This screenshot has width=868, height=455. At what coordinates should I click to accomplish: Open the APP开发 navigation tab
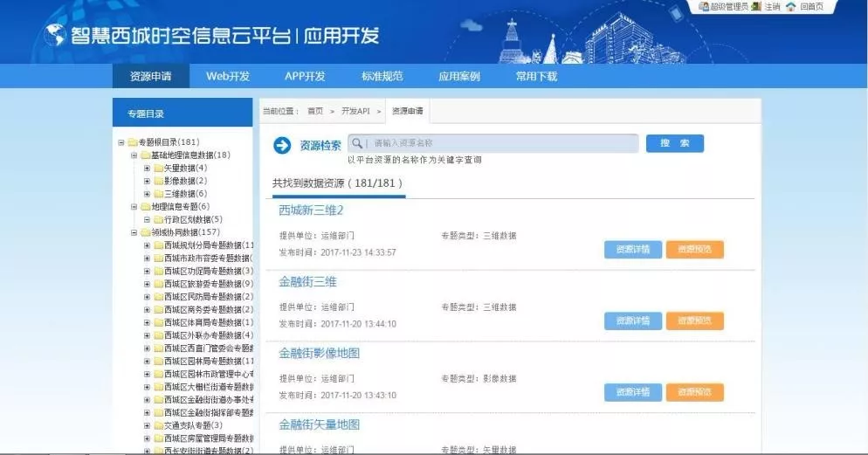pos(305,76)
